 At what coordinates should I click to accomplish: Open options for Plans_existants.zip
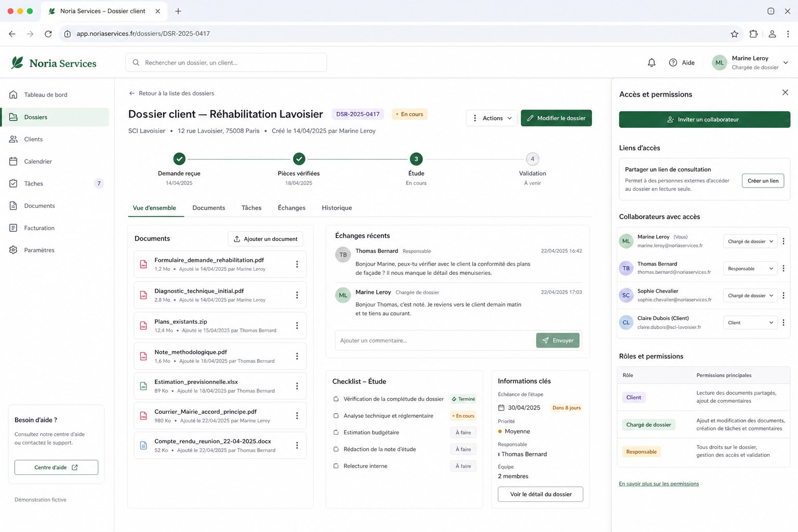point(297,326)
